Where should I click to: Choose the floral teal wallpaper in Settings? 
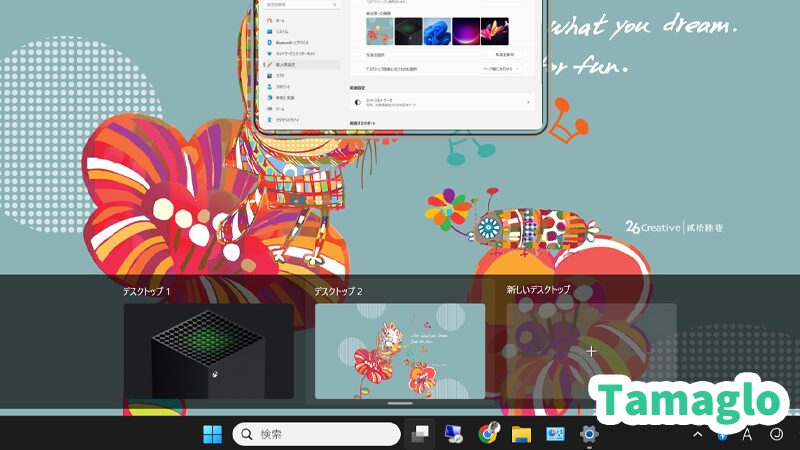click(x=380, y=31)
